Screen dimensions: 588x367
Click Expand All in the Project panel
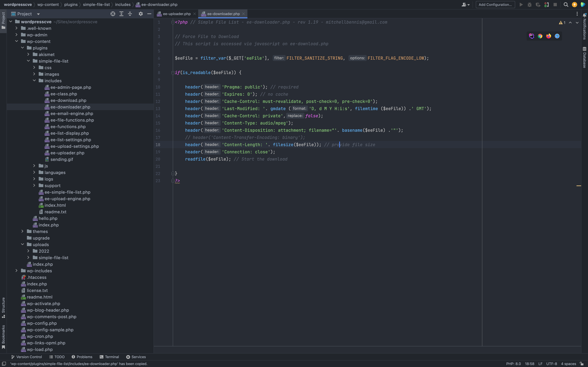tap(121, 14)
